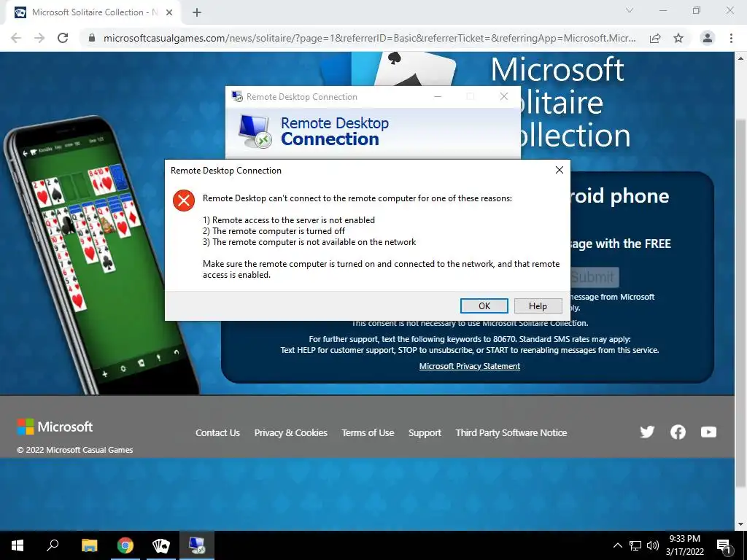747x560 pixels.
Task: Click the Contact Us footer link
Action: [217, 433]
